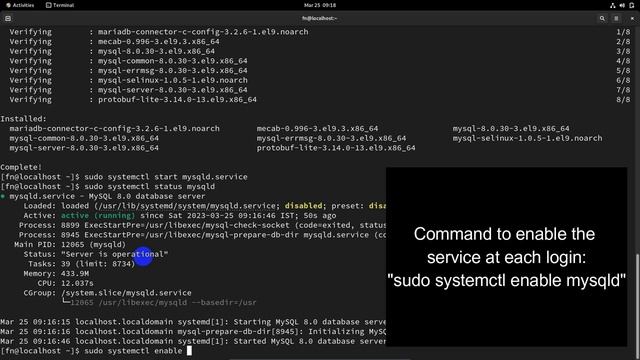Click 'protobuf-lite-3.14.0-13.el9.x86_64' in Verifying list
Screen dimensions: 640x360
click(177, 100)
